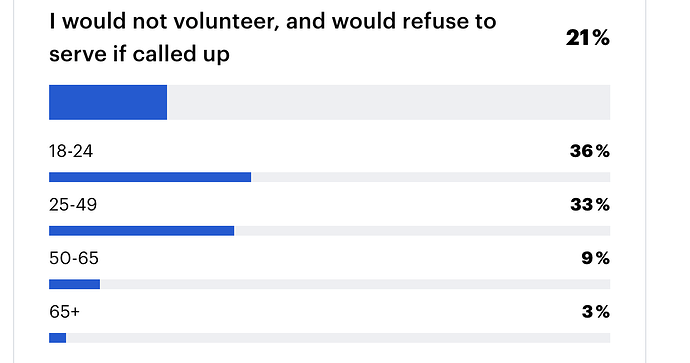Click the gray track of the 25-49 bar
Screen dimensions: 690x363
(422, 231)
